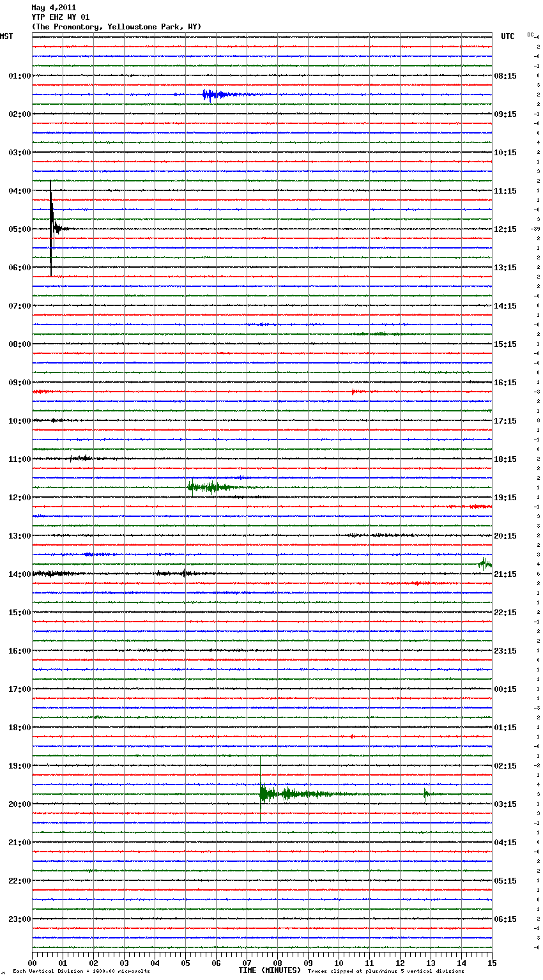
Task: Click the TIME (MINUTES) axis title
Action: pos(269,970)
